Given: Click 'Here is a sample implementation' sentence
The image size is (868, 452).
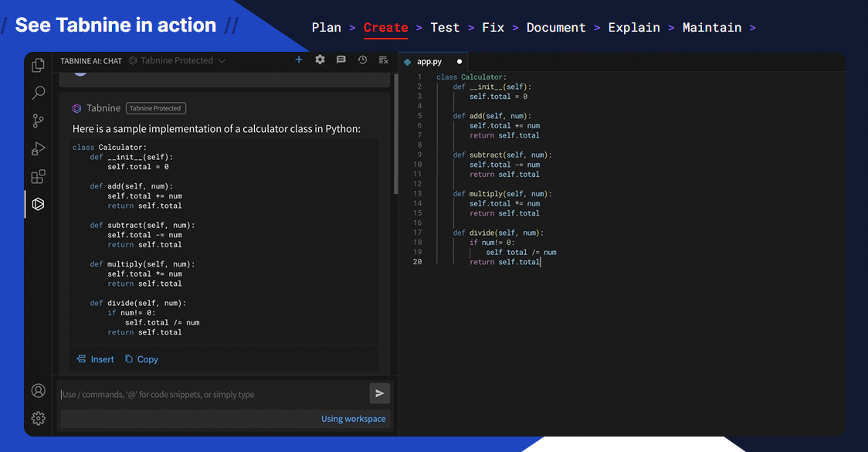Looking at the screenshot, I should point(216,128).
